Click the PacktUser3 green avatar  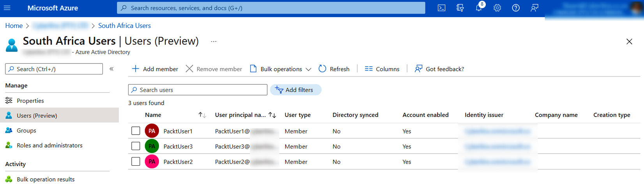click(152, 146)
